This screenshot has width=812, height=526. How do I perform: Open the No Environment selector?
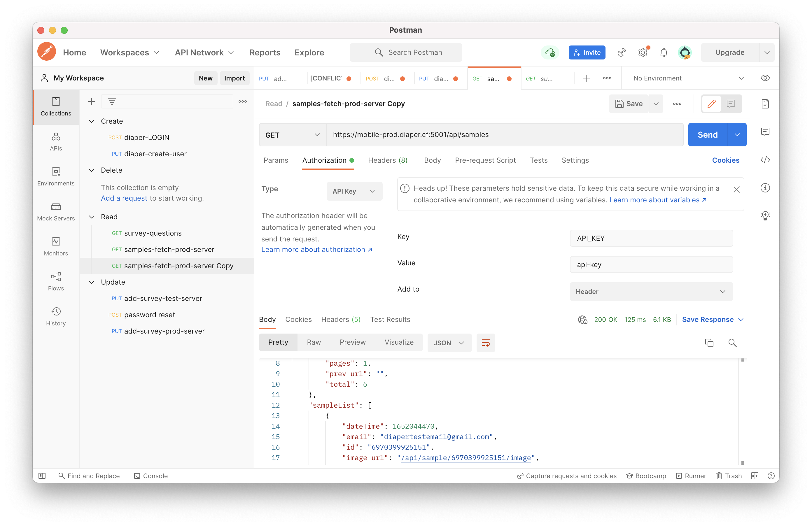click(688, 78)
